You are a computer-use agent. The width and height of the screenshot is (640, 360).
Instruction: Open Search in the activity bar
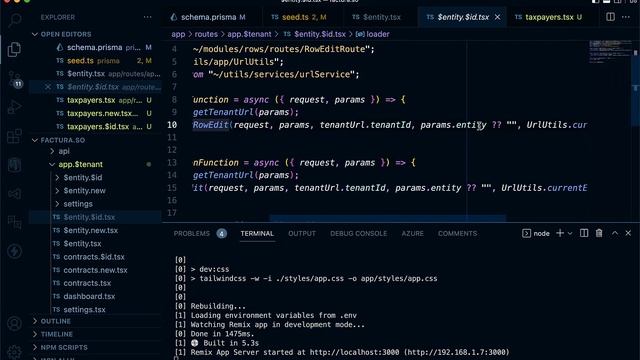[15, 20]
